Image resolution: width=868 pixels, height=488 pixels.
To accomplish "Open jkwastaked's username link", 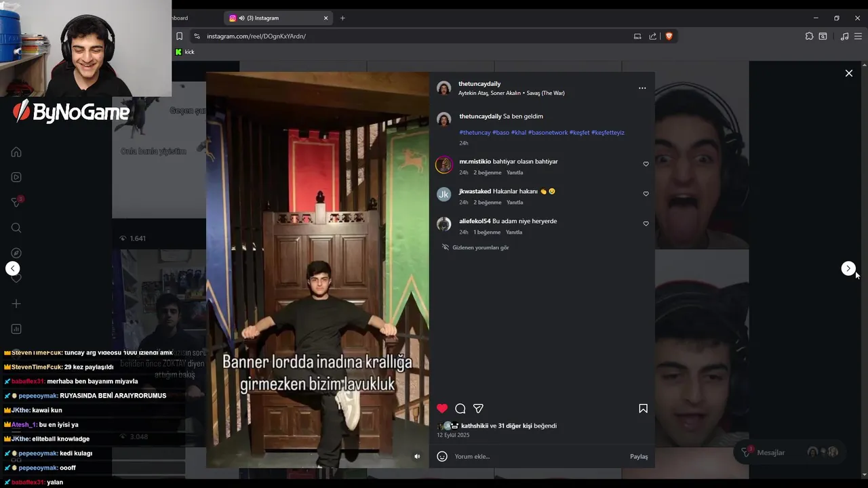I will pyautogui.click(x=475, y=191).
